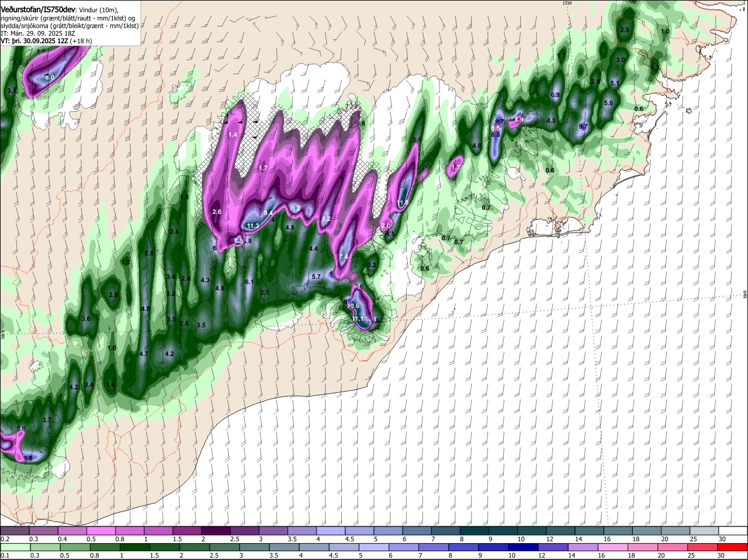Screen dimensions: 748x560
Task: Click the 6.1 precipitation value
Action: 250,282
